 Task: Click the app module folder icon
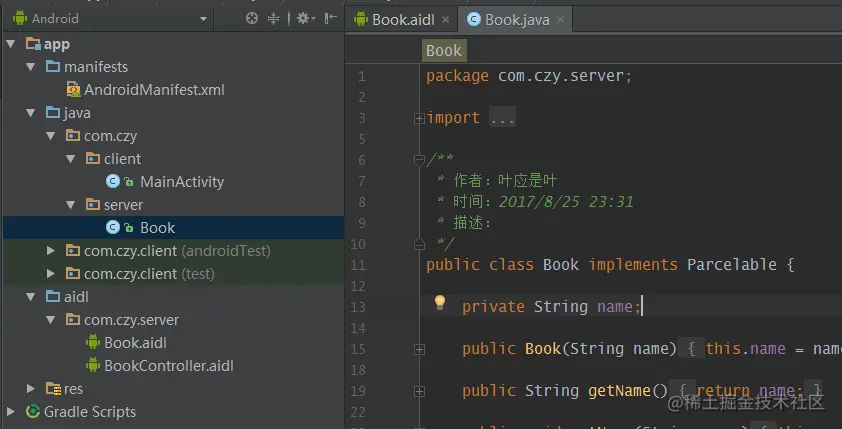[x=33, y=43]
